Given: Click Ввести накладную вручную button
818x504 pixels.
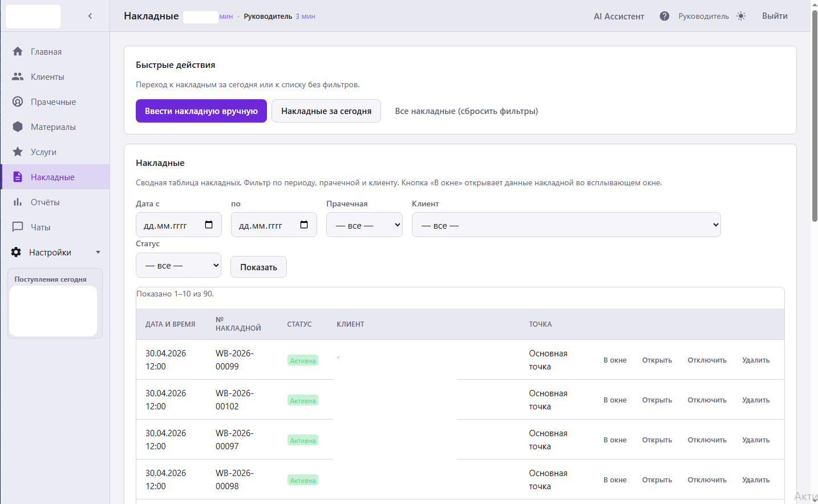Looking at the screenshot, I should 201,111.
